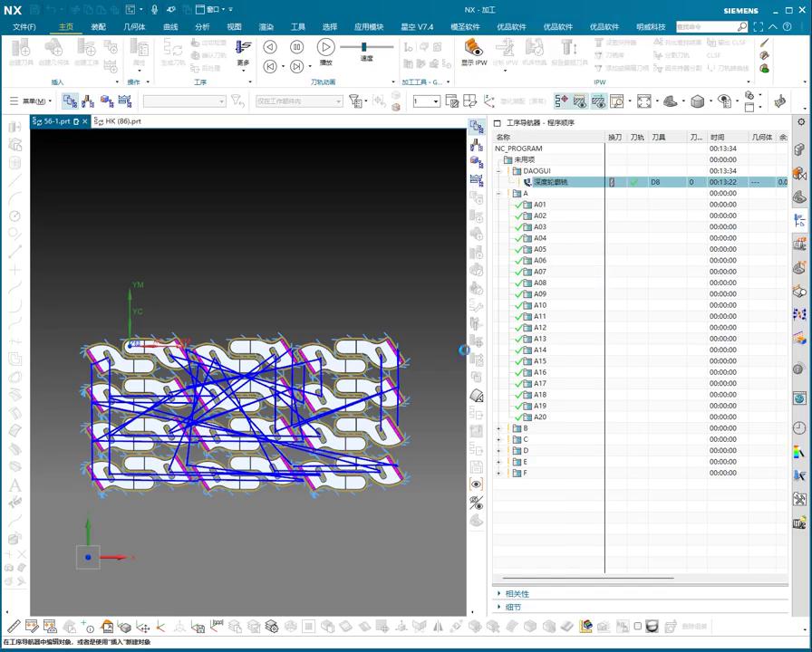Click the 显示 IPW icon
This screenshot has height=652, width=812.
[473, 50]
